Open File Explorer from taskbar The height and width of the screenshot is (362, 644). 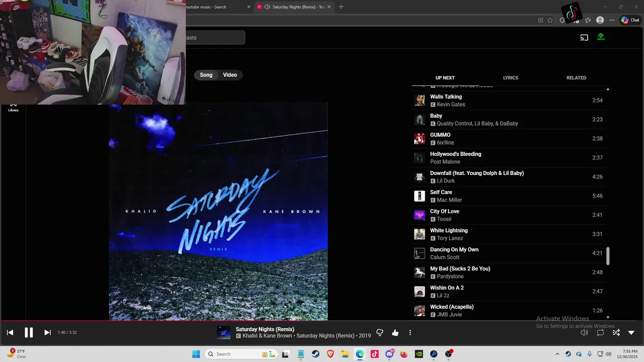(x=345, y=354)
